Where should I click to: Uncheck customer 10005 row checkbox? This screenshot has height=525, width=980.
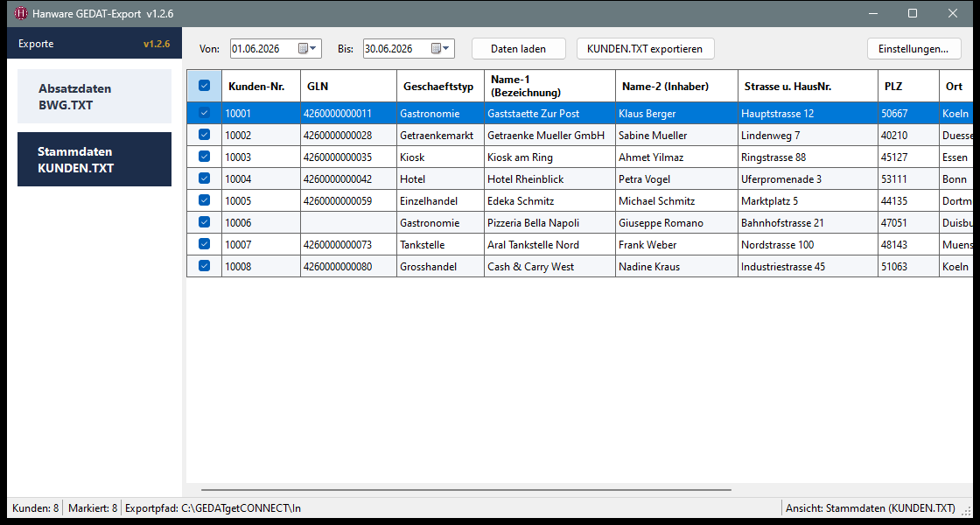coord(205,200)
